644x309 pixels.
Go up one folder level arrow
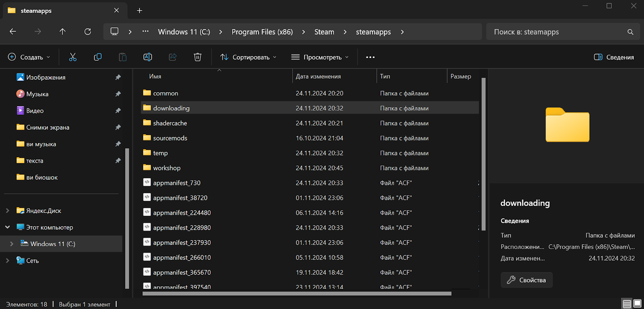[x=62, y=32]
